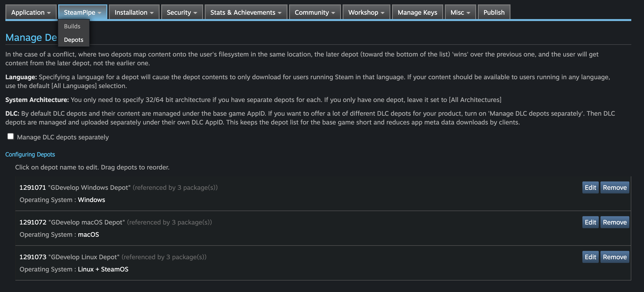Viewport: 644px width, 292px height.
Task: Remove the GDevelop Linux Depot
Action: pyautogui.click(x=614, y=257)
